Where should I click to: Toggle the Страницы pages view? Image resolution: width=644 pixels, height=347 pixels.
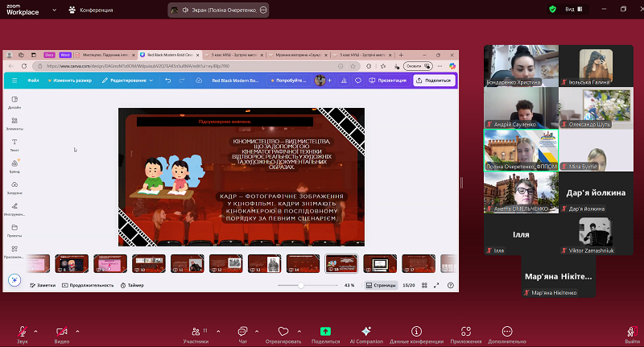[x=381, y=285]
